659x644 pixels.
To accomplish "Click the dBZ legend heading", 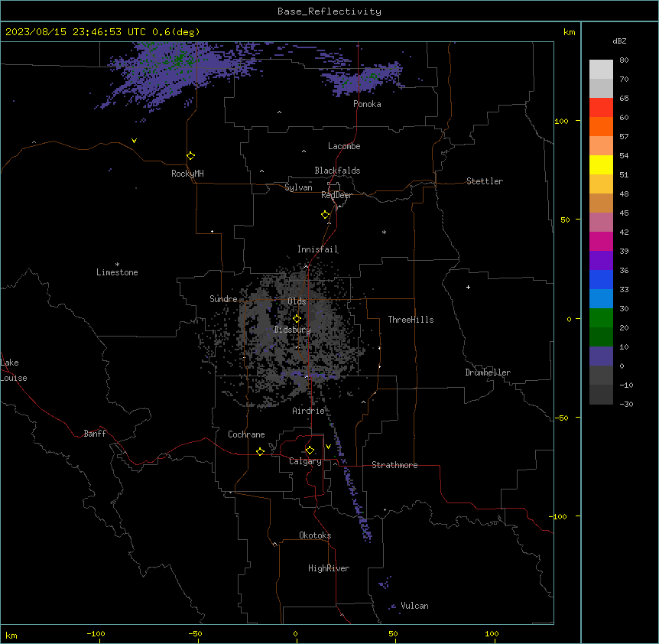I will (x=619, y=41).
